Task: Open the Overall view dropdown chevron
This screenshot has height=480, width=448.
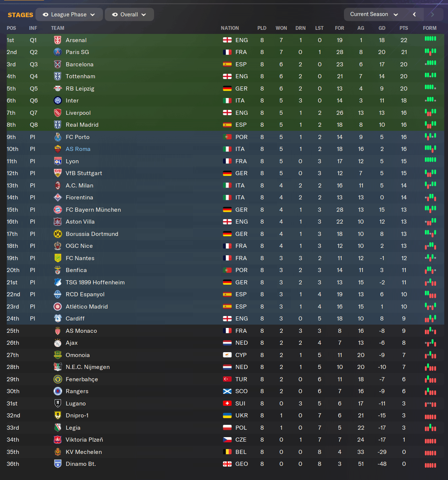Action: (144, 15)
